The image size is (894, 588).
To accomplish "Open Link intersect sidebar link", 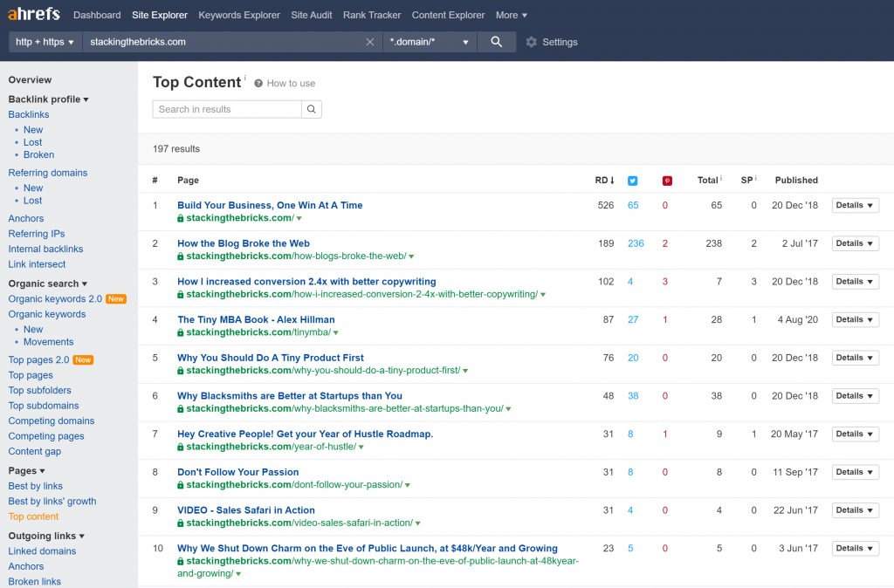I will 37,263.
